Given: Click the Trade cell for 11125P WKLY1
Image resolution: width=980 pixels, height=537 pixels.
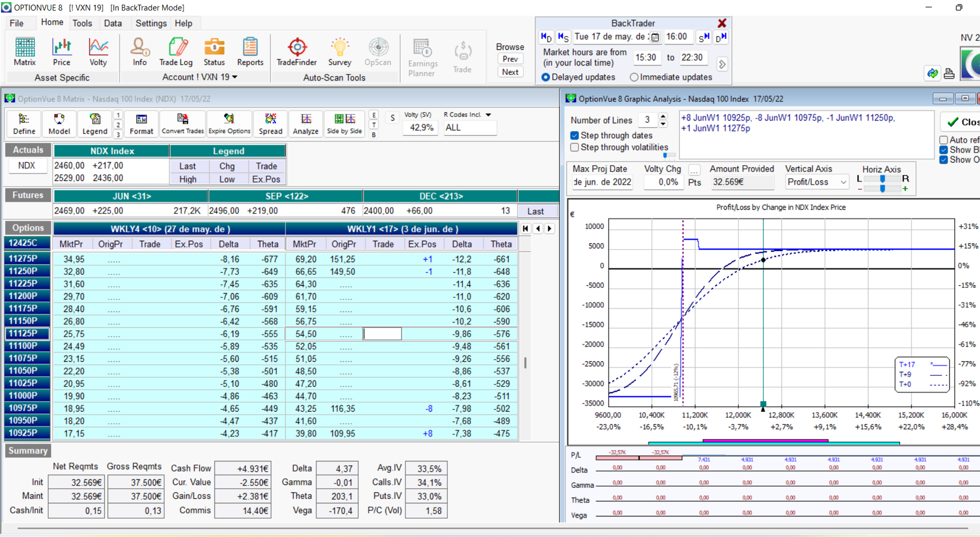Looking at the screenshot, I should point(383,334).
